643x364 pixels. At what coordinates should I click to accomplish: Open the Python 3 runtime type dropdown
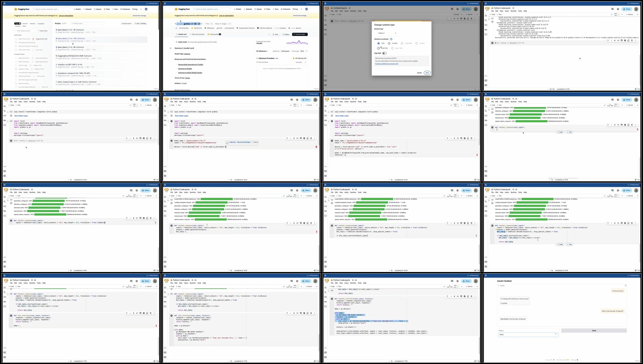387,33
